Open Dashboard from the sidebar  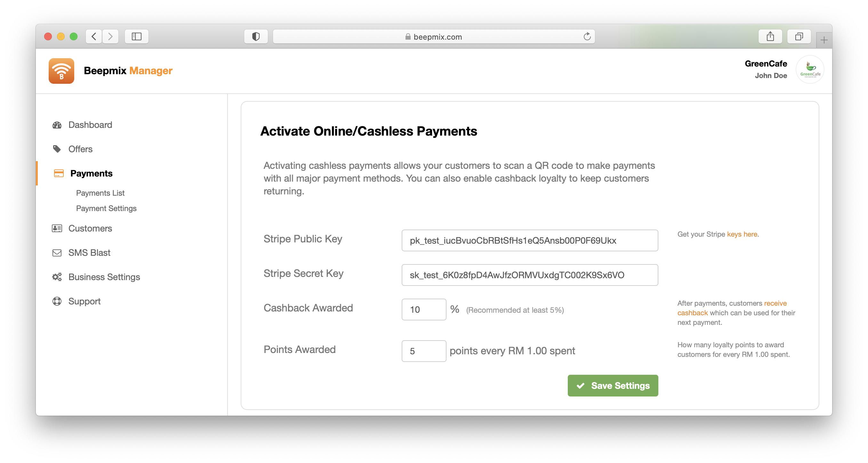click(x=90, y=125)
